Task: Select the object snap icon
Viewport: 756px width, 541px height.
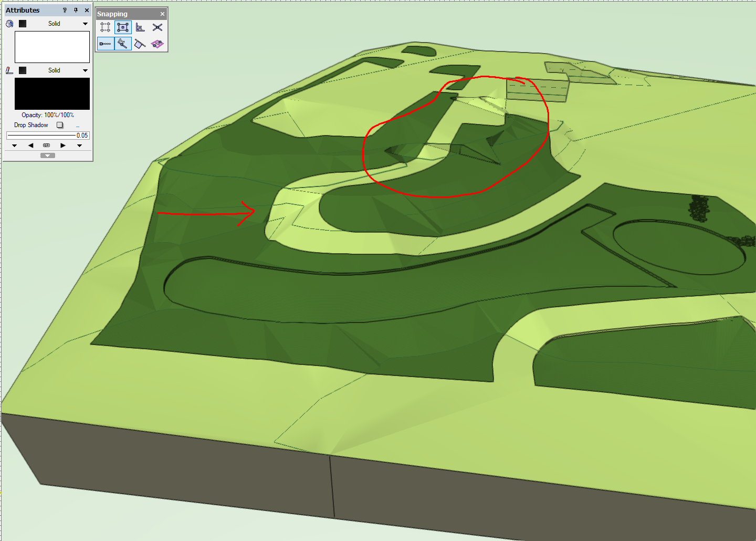Action: (x=122, y=27)
